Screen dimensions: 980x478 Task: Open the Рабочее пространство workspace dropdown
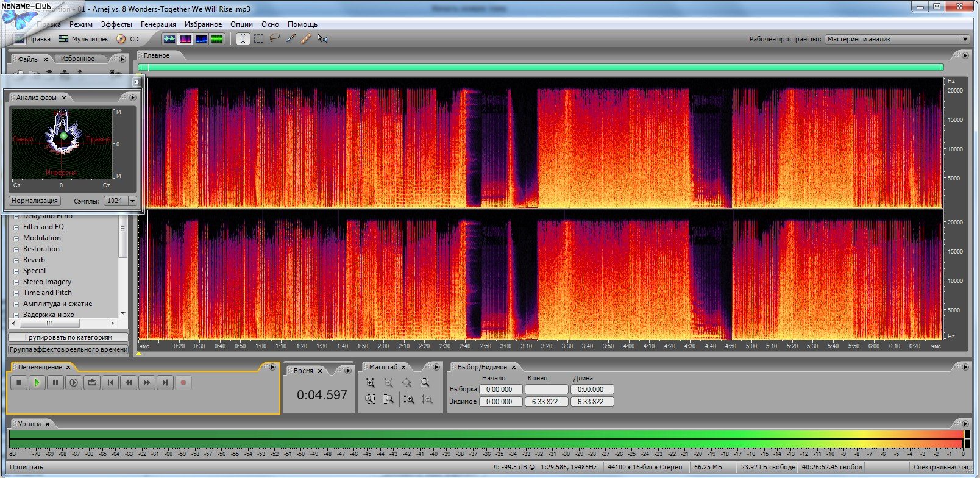coord(897,39)
